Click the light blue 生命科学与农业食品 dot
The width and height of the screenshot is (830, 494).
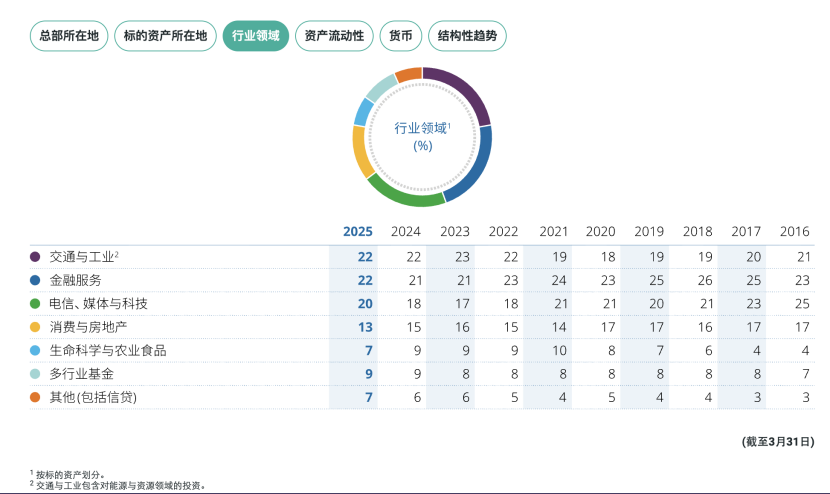[35, 351]
